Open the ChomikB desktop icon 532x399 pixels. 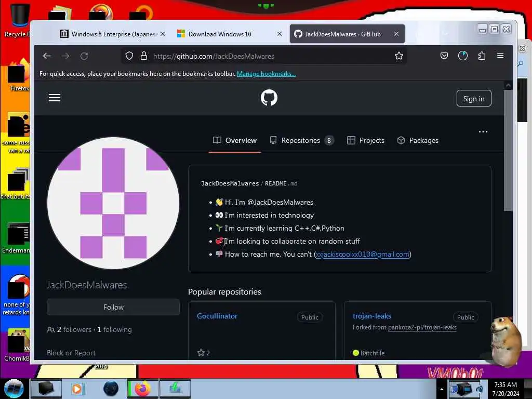click(x=17, y=344)
